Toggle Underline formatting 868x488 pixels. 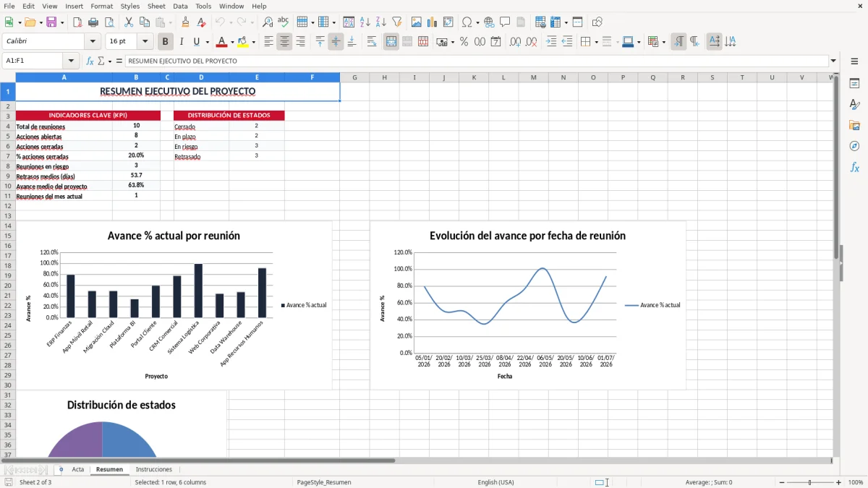197,42
